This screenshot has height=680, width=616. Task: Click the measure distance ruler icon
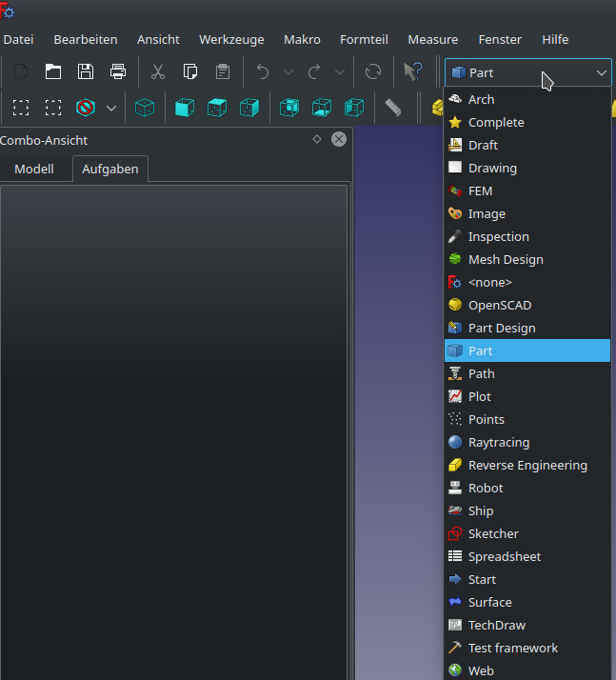pyautogui.click(x=393, y=108)
